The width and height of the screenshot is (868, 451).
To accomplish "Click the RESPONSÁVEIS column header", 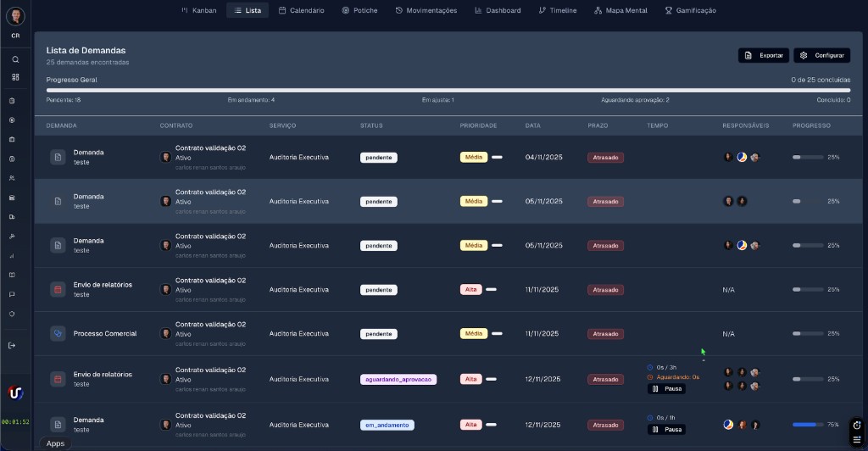I will [746, 125].
